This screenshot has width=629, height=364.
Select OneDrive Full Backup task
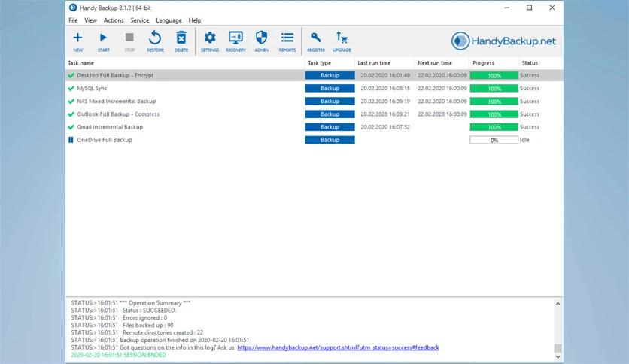click(x=105, y=140)
